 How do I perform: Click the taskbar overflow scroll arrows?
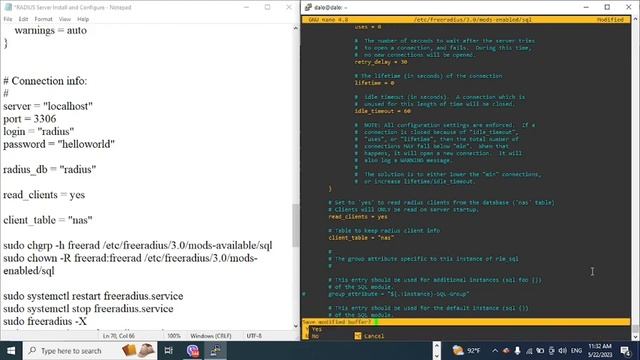click(x=436, y=351)
